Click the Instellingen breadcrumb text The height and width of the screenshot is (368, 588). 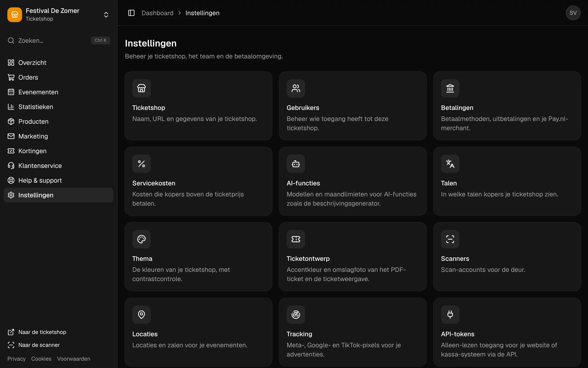coord(202,13)
